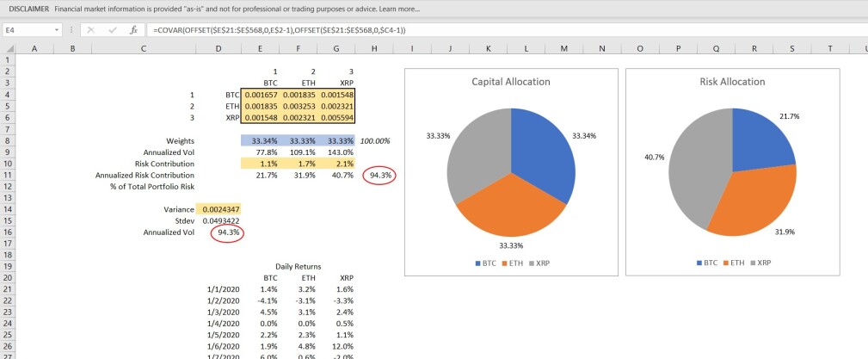Click the ETH legend entry in Risk Allocation
The width and height of the screenshot is (868, 359).
point(734,263)
